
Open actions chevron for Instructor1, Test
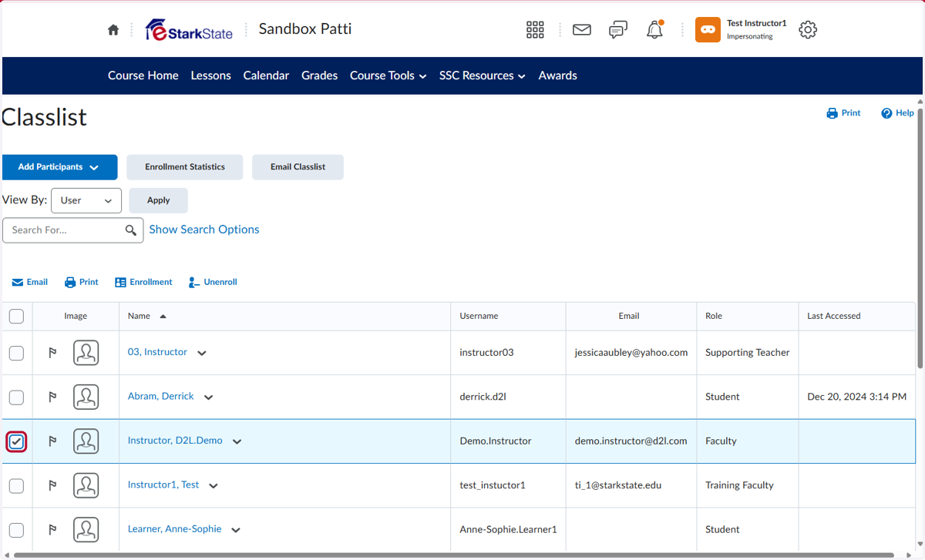(x=214, y=486)
